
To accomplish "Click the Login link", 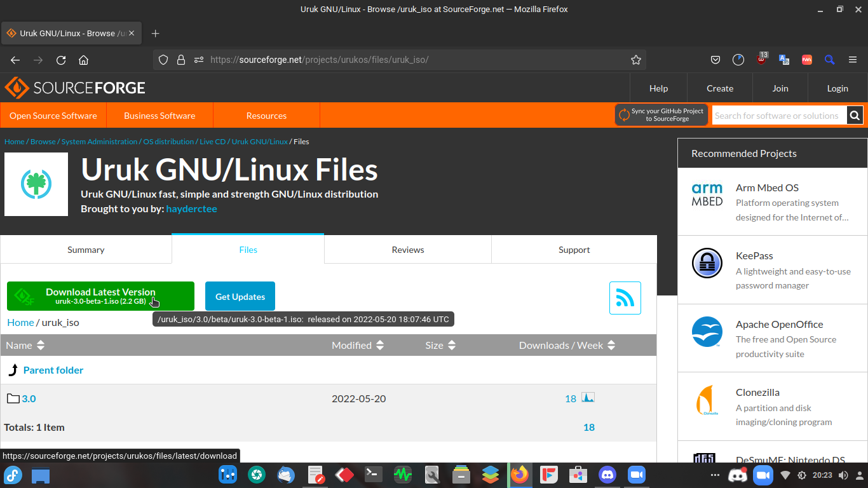I will 837,88.
